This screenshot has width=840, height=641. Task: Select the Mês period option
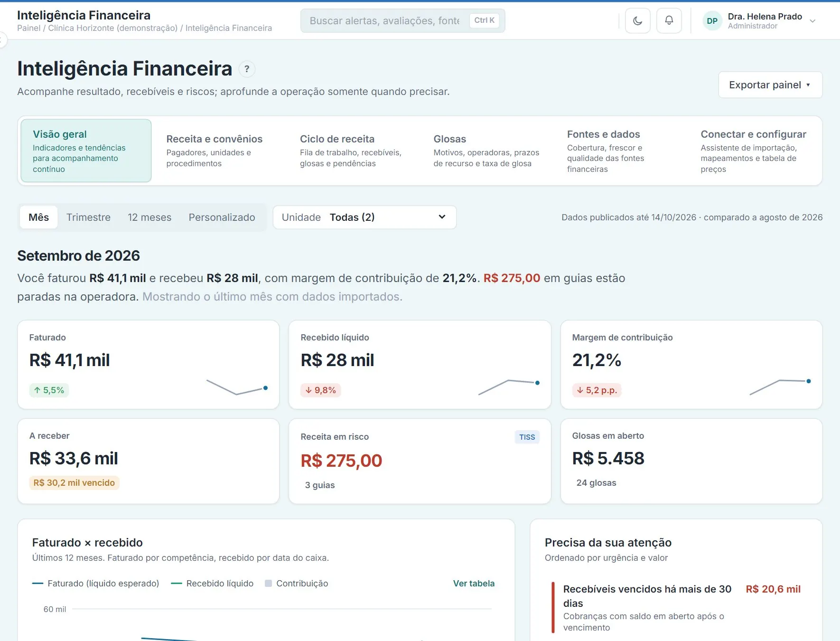(38, 217)
